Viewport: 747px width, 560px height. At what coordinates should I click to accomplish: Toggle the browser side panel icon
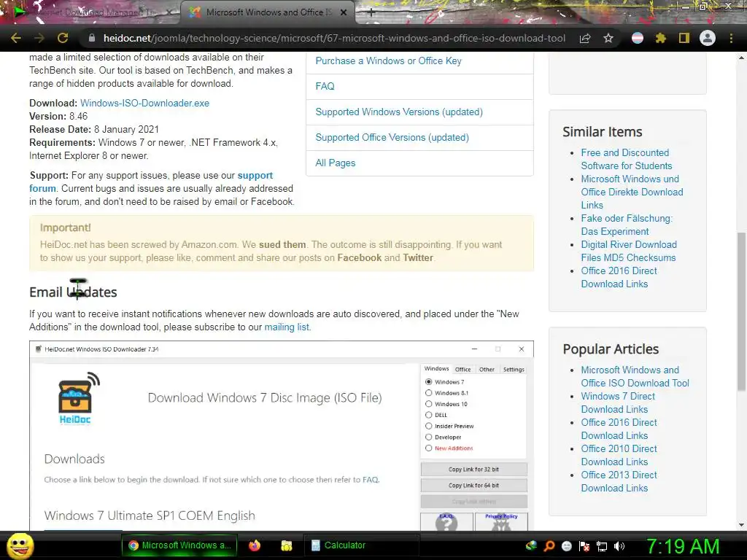(x=684, y=38)
